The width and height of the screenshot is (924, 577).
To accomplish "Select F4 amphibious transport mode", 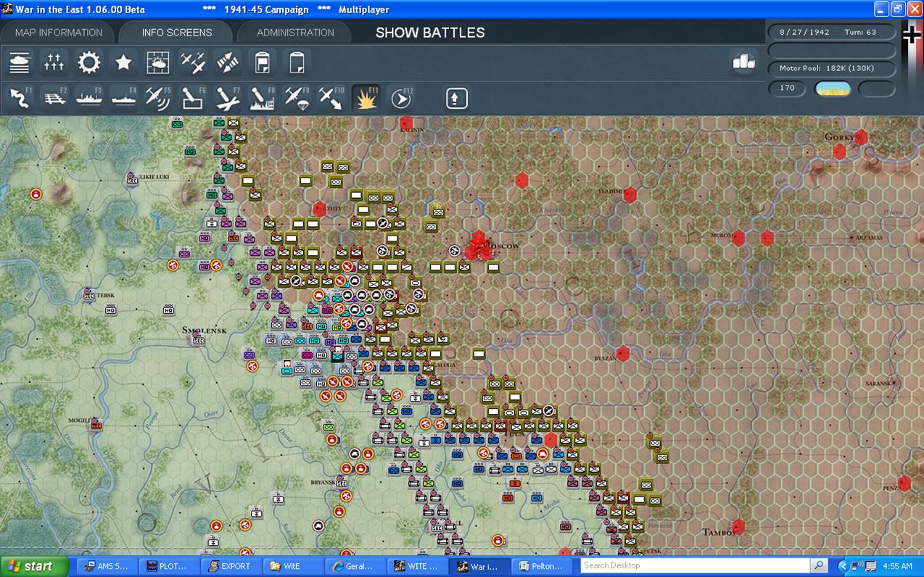I will coord(123,98).
